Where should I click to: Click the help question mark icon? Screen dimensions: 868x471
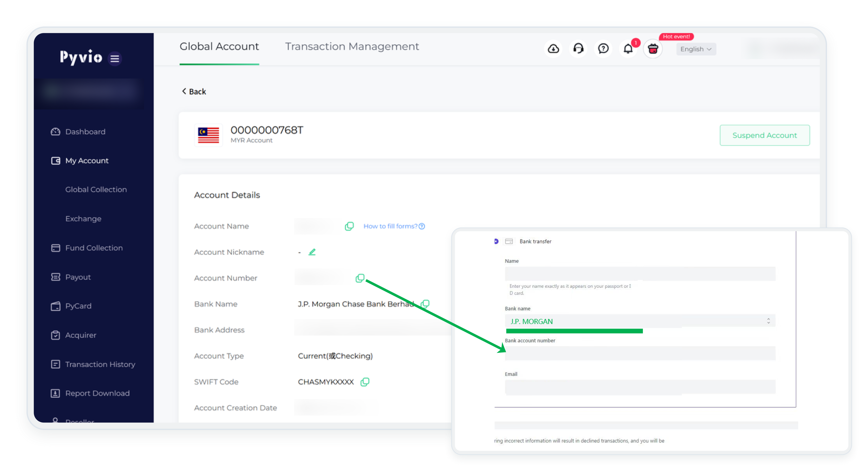(603, 49)
